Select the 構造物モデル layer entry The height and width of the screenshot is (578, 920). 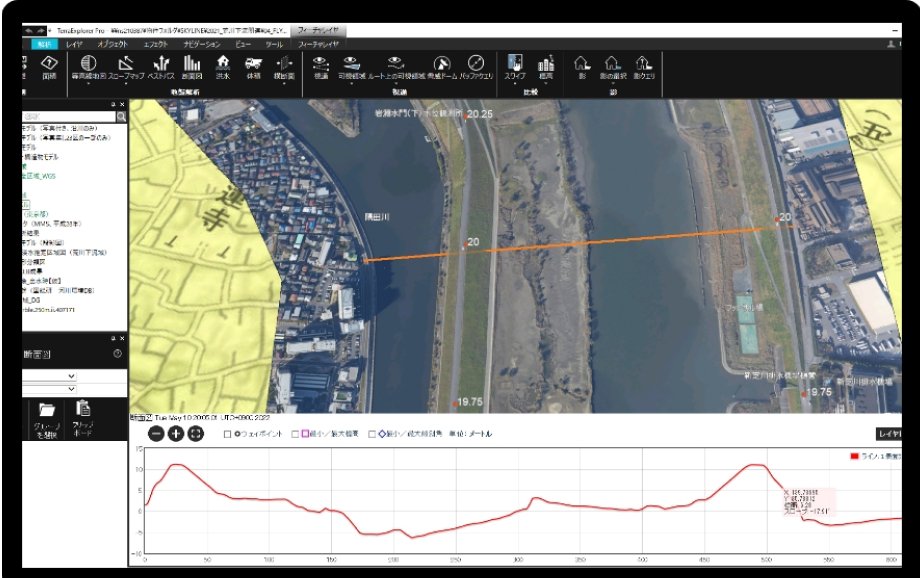coord(40,157)
